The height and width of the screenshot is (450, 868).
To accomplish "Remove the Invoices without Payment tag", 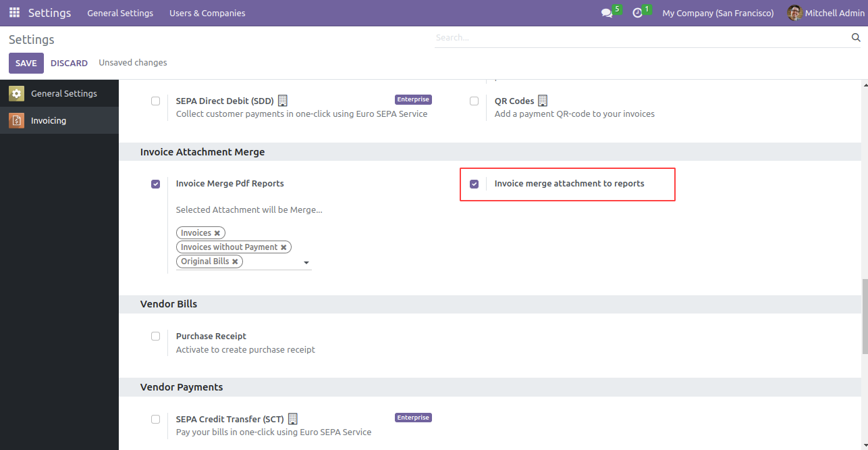I will (x=283, y=247).
